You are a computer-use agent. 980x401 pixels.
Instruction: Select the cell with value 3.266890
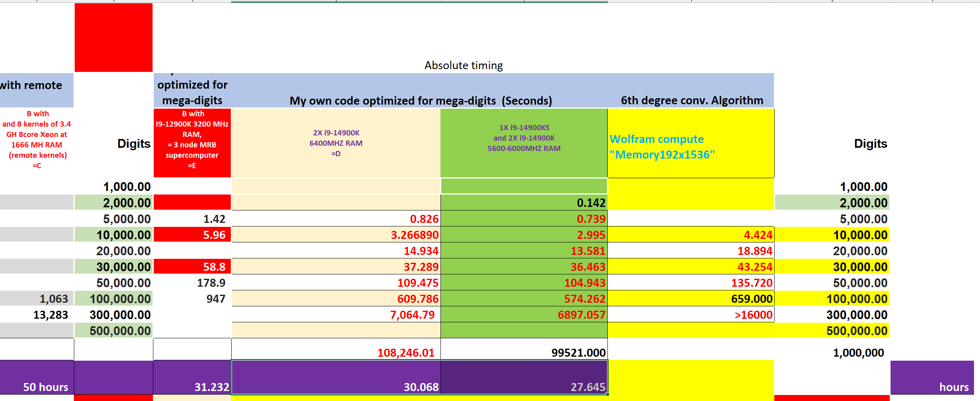point(336,234)
